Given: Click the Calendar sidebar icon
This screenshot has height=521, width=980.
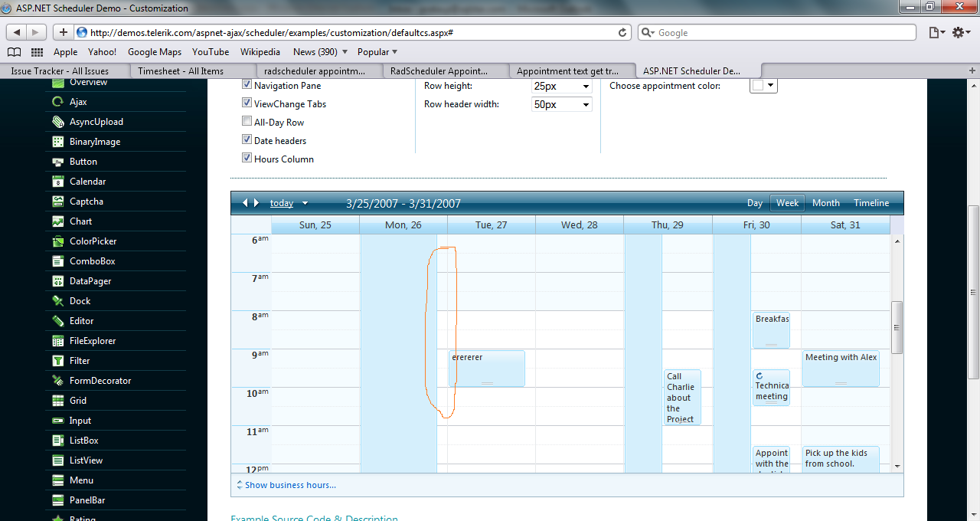Looking at the screenshot, I should [x=57, y=182].
